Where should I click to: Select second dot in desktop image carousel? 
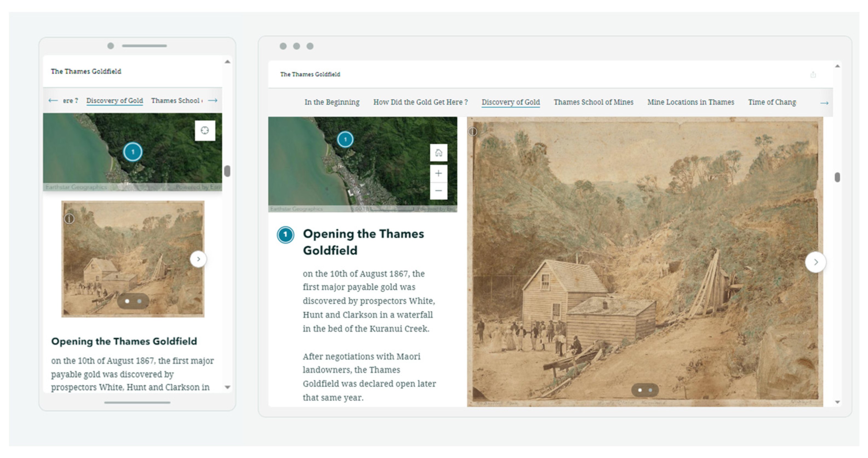pyautogui.click(x=650, y=390)
